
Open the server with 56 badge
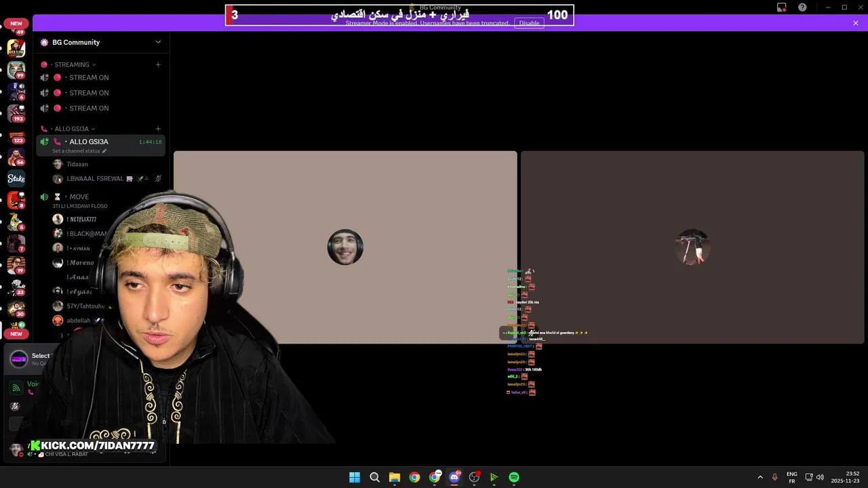click(x=16, y=157)
